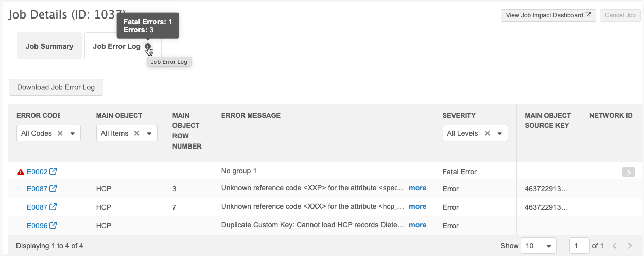Open the Show 10 rows dropdown
The image size is (644, 256).
click(539, 246)
